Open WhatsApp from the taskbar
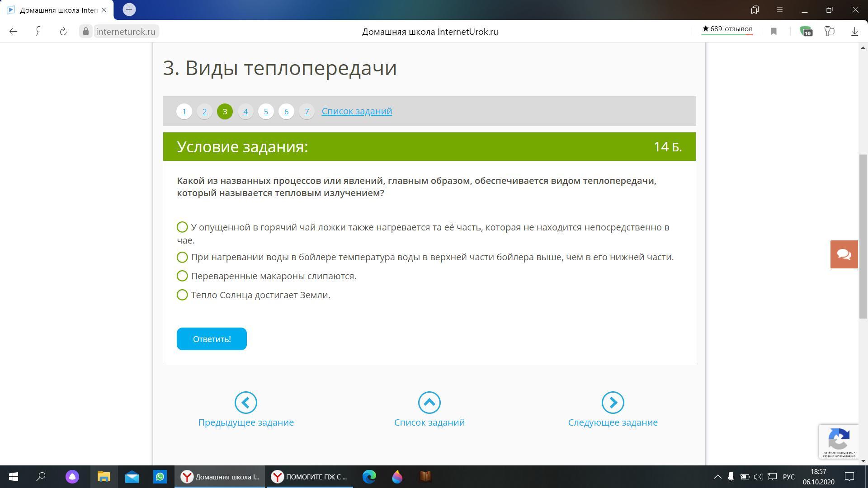Image resolution: width=868 pixels, height=488 pixels. (160, 477)
